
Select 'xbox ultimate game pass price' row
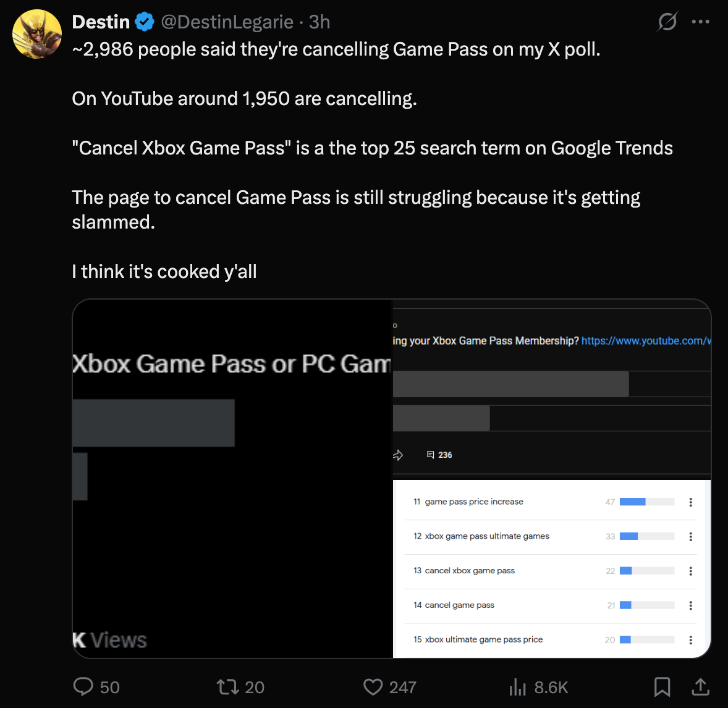[483, 639]
